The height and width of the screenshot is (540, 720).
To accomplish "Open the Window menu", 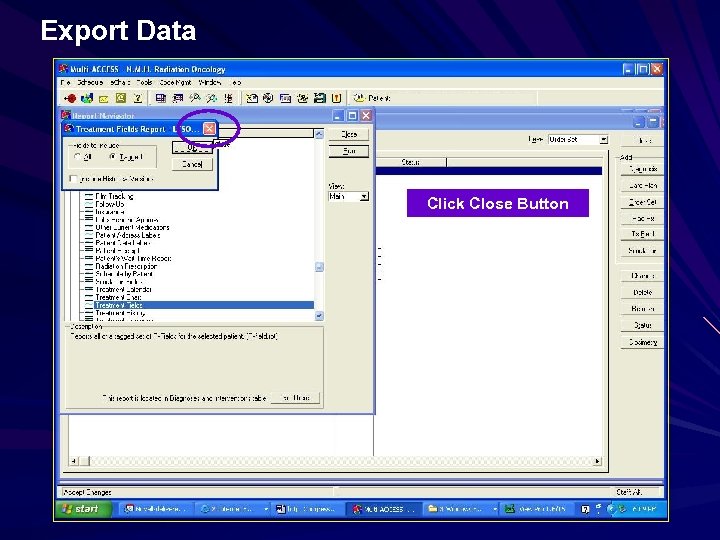I will pyautogui.click(x=210, y=83).
